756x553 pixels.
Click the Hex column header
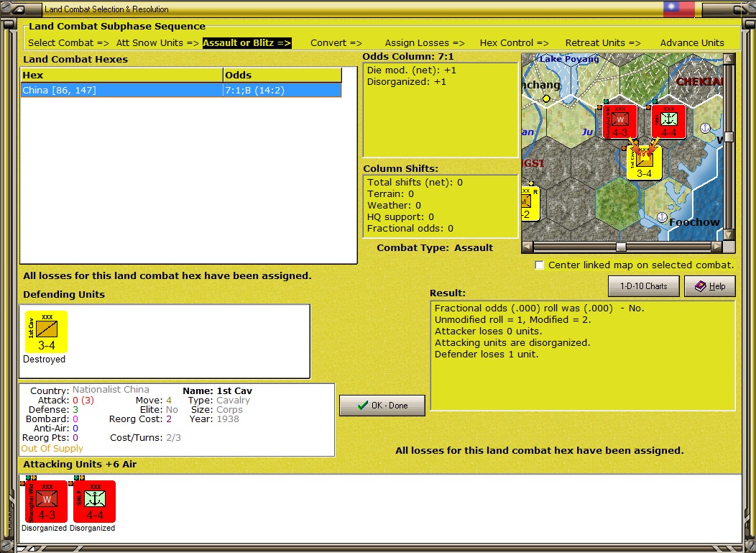pos(122,76)
